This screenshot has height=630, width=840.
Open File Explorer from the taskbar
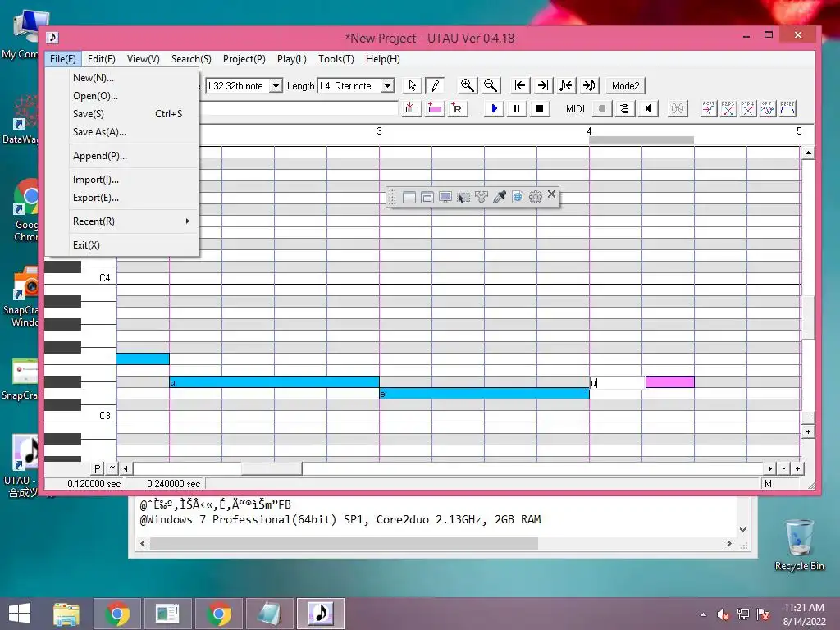(x=66, y=614)
